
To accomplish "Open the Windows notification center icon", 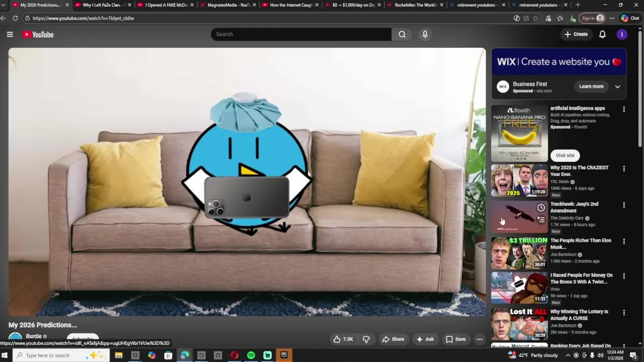I will point(633,355).
